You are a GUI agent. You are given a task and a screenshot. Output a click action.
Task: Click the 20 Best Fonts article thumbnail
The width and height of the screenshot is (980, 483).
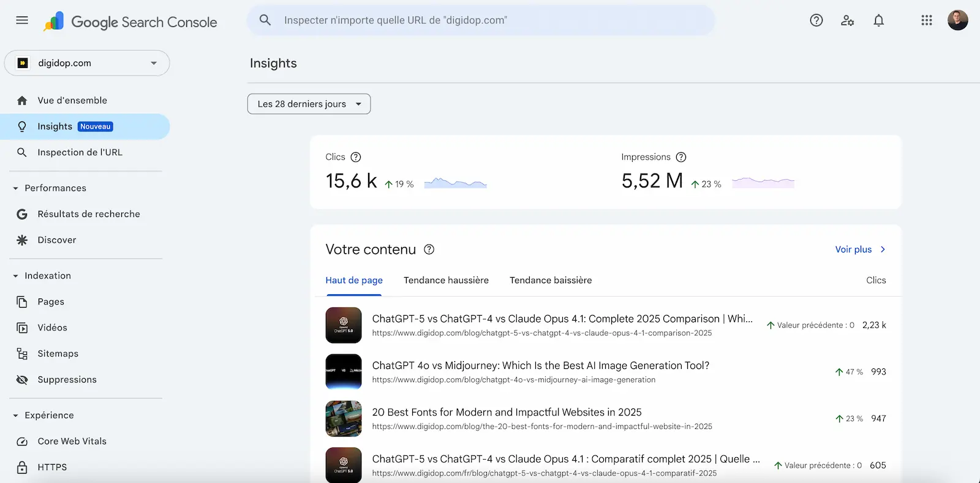344,419
